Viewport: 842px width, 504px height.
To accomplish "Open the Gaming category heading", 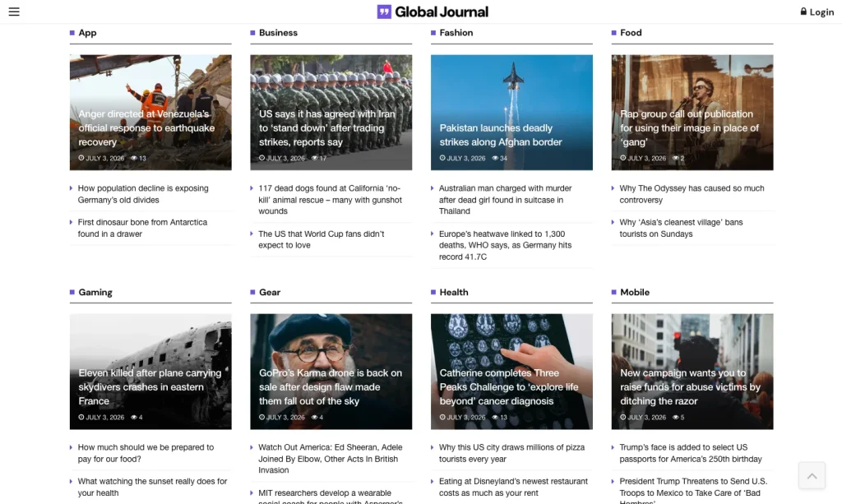I will click(x=95, y=292).
